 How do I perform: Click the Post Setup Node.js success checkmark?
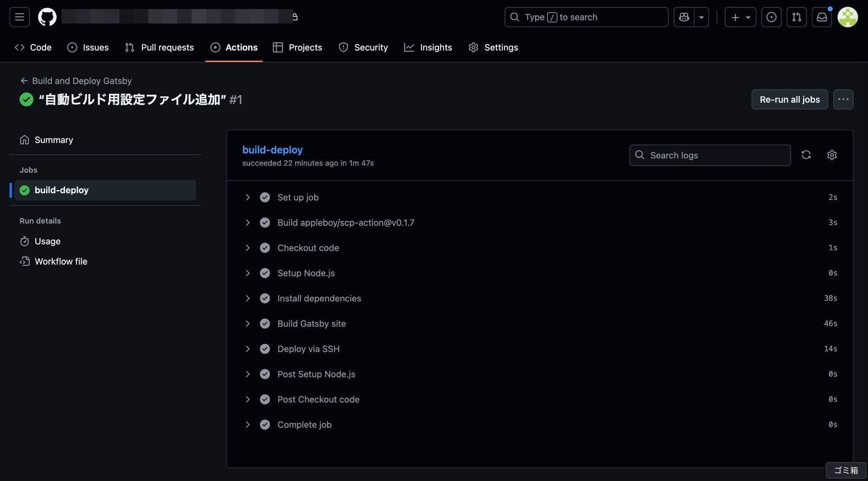265,374
